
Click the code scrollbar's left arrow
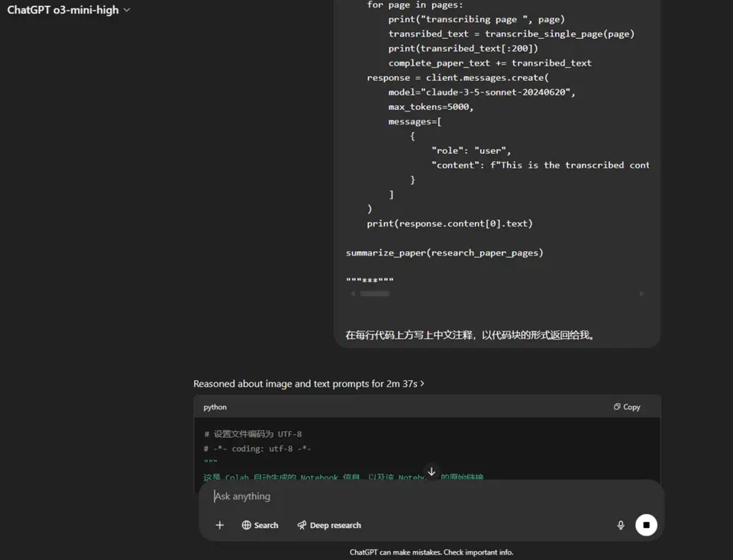[353, 294]
